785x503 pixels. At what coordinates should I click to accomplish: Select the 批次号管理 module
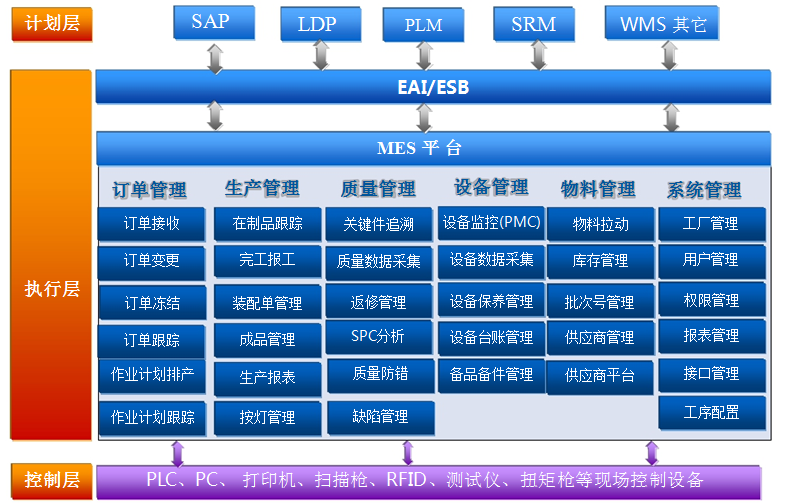[x=601, y=301]
